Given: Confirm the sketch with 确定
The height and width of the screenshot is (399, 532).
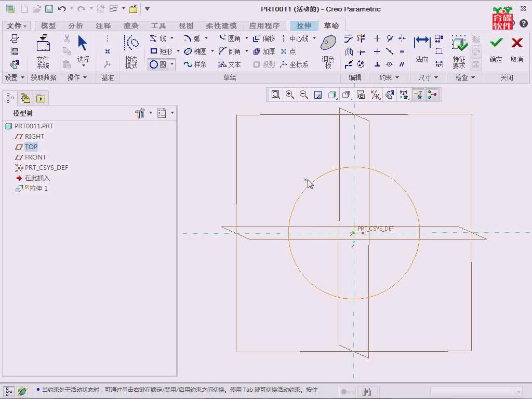Looking at the screenshot, I should pos(496,49).
